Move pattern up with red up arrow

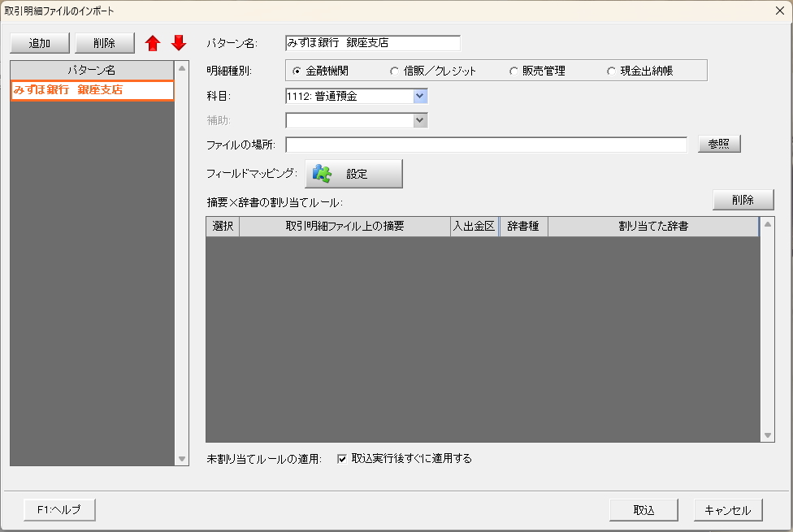coord(152,44)
